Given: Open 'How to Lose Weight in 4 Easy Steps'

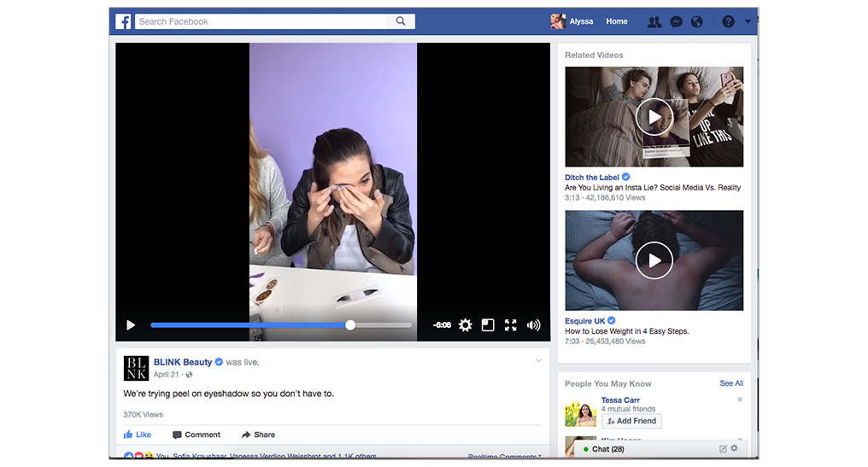Looking at the screenshot, I should (x=626, y=331).
